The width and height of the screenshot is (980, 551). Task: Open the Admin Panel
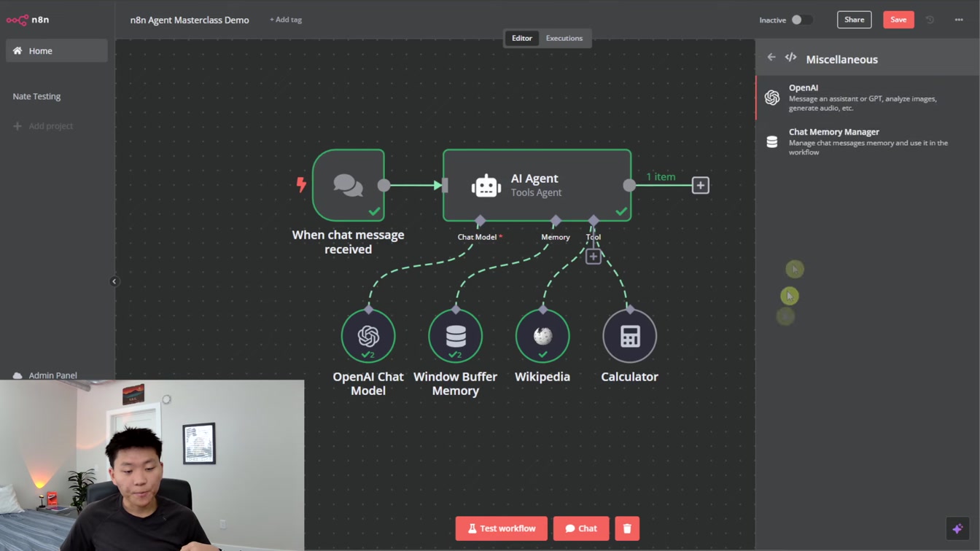(45, 375)
